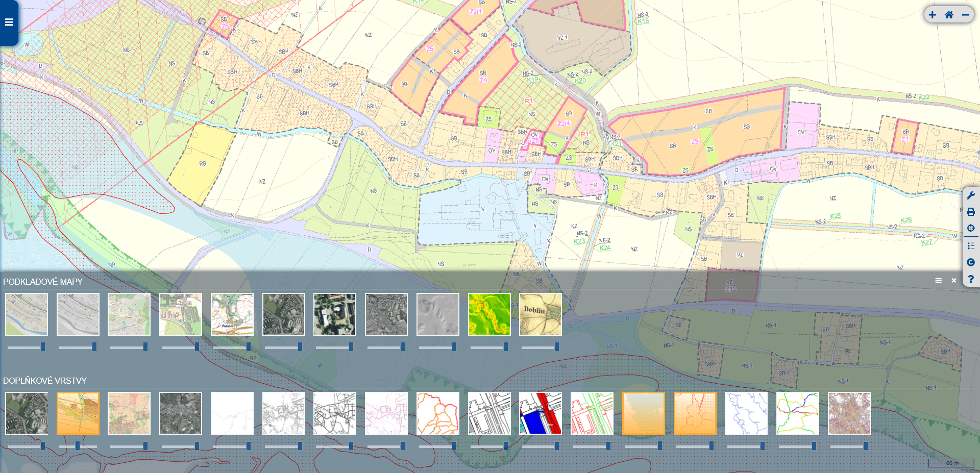The width and height of the screenshot is (980, 473).
Task: Zoom in with the plus button
Action: click(932, 15)
